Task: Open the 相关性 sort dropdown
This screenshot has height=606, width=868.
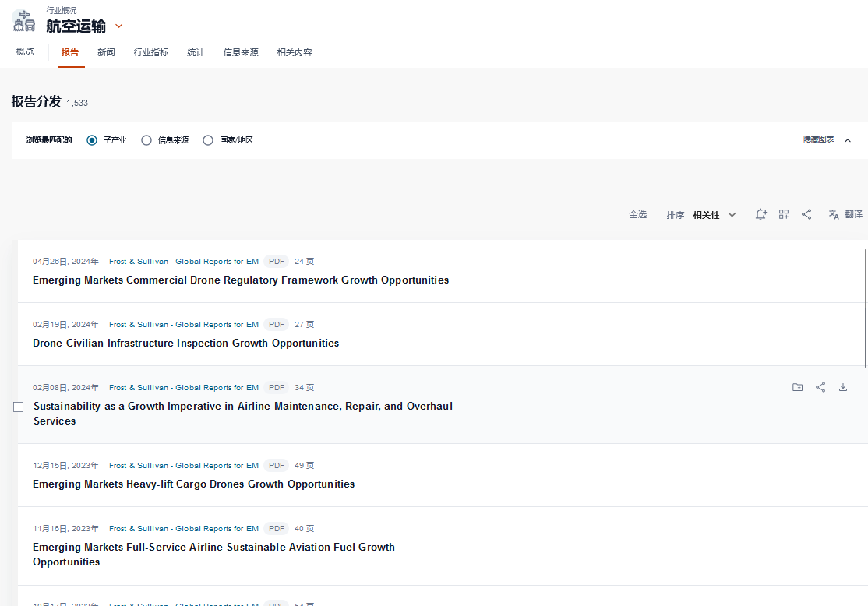Action: [x=714, y=215]
